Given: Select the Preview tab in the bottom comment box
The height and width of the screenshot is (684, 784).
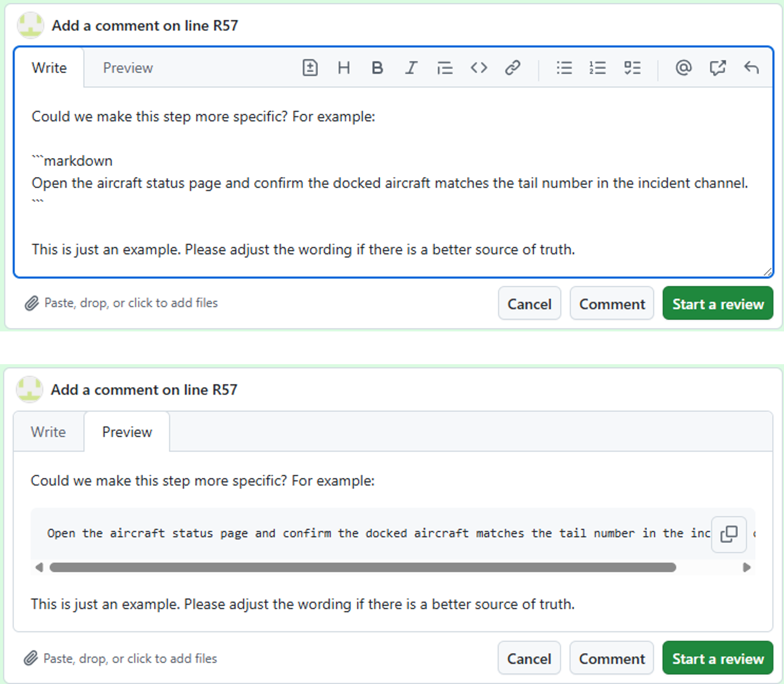Looking at the screenshot, I should 127,432.
